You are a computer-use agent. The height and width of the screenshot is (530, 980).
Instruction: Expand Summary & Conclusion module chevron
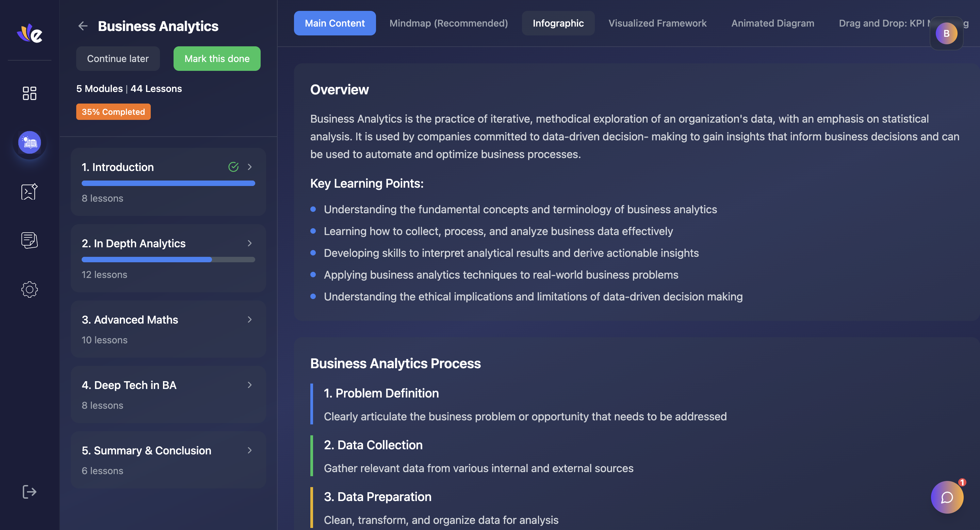[249, 450]
